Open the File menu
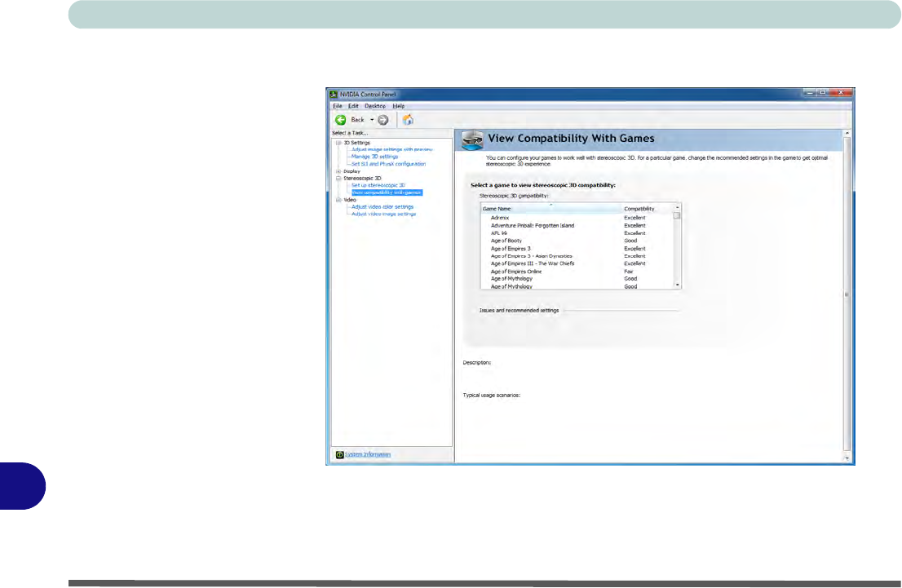The image size is (902, 588). point(337,106)
